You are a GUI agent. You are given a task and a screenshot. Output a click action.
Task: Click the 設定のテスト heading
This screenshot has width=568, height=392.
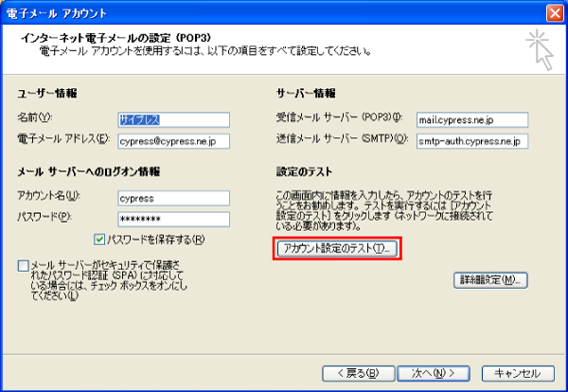304,171
